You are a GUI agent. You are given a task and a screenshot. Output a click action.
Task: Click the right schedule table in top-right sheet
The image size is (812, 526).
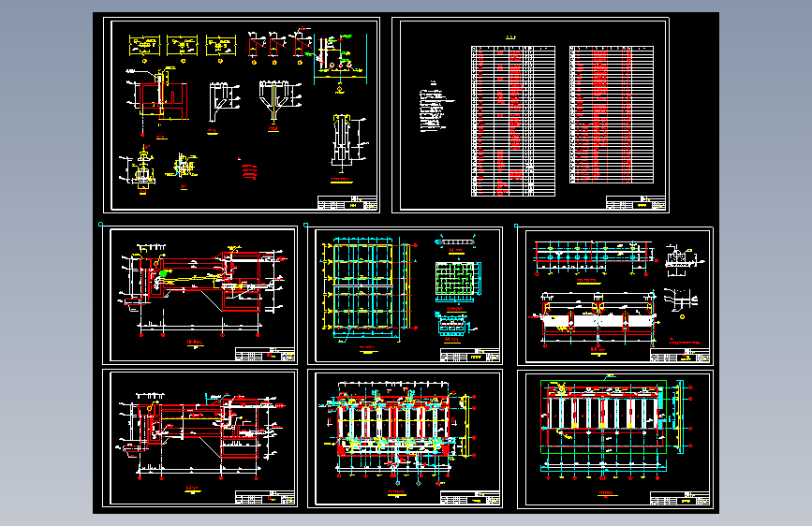pyautogui.click(x=611, y=114)
